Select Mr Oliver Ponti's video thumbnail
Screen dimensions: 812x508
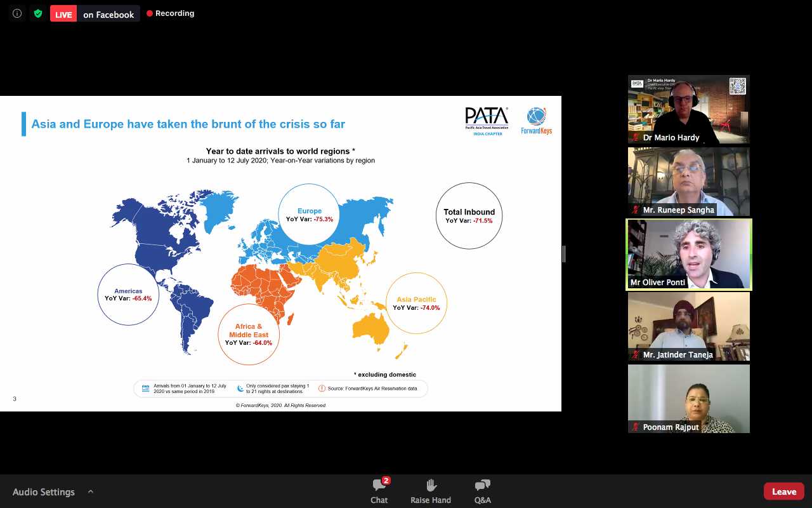coord(689,255)
